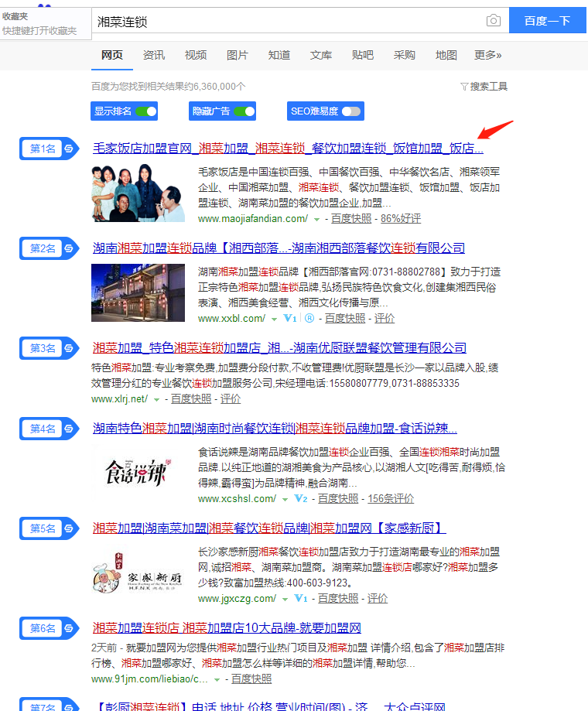Click the V1 credit badge of jgxczg.com
This screenshot has height=711, width=588.
[x=301, y=599]
